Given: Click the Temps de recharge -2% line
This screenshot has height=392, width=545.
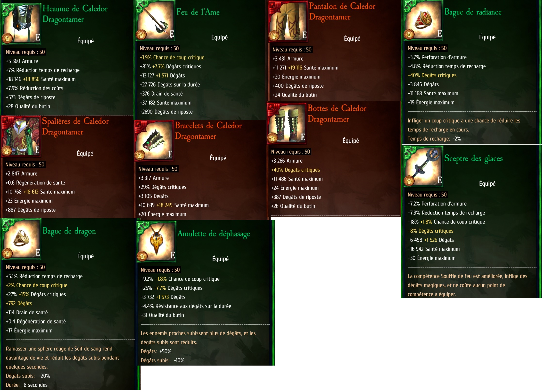Looking at the screenshot, I should click(x=434, y=139).
